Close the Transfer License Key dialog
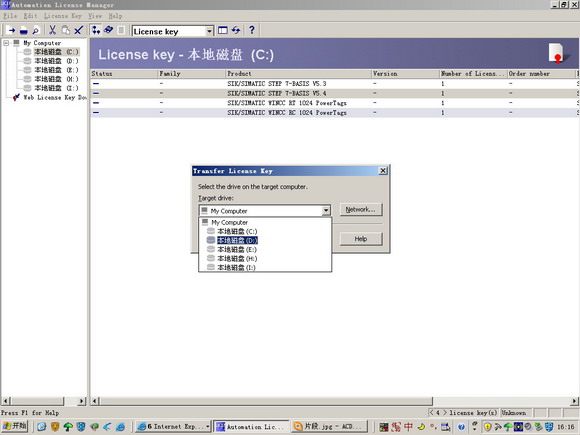Screen dimensions: 580x435 tap(383, 171)
